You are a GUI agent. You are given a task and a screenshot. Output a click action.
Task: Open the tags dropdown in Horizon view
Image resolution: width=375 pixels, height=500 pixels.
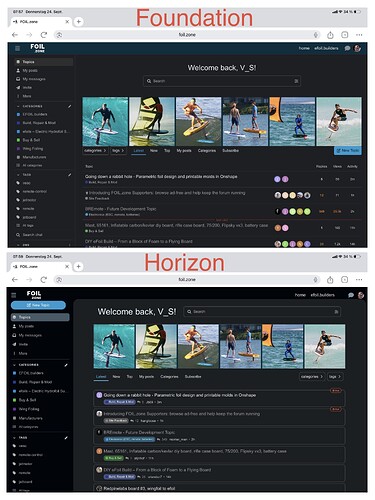[x=335, y=377]
